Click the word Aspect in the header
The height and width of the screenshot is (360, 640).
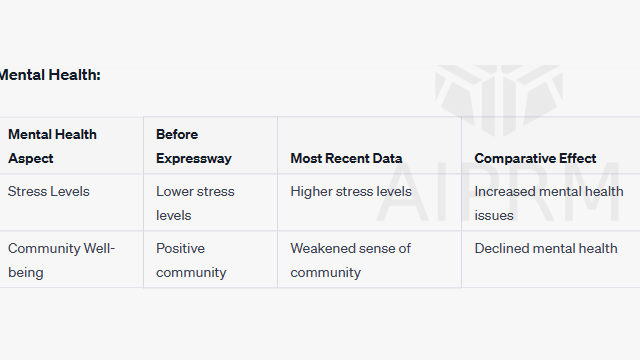(31, 158)
